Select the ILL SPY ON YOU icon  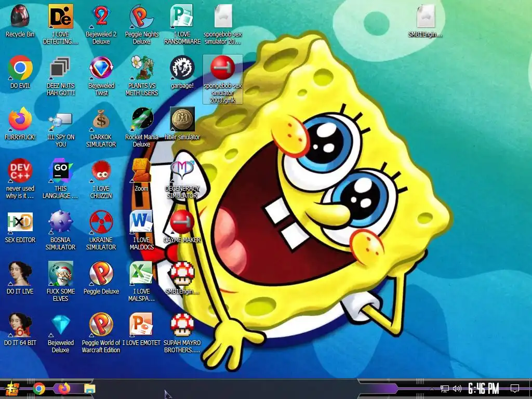pyautogui.click(x=61, y=121)
